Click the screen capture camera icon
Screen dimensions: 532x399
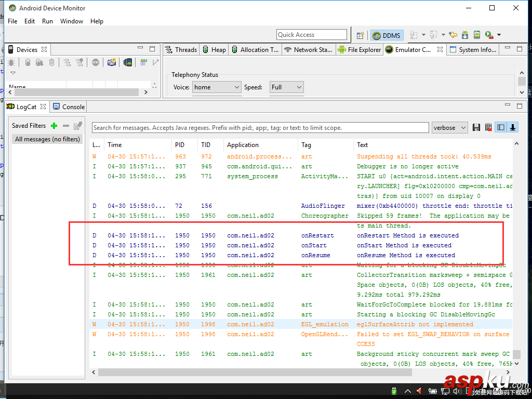(112, 62)
